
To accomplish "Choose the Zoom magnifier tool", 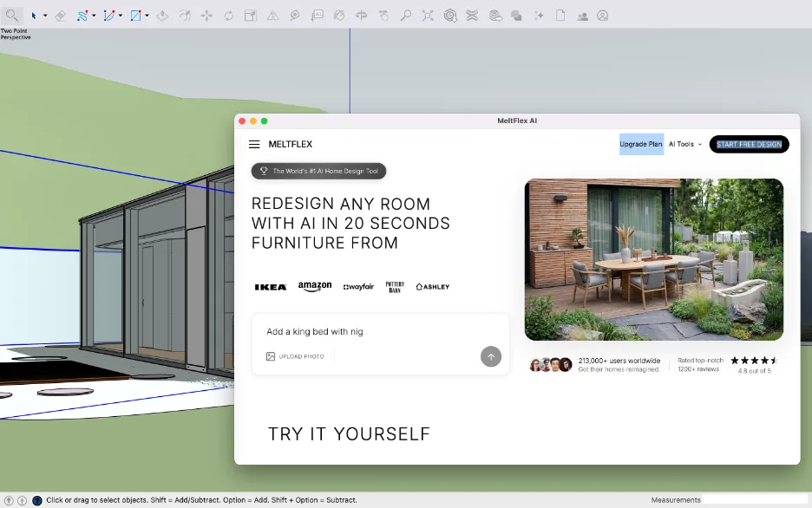I will point(405,16).
